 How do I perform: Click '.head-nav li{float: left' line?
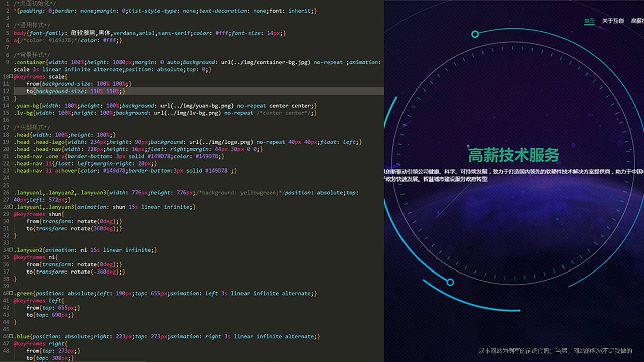tap(86, 163)
